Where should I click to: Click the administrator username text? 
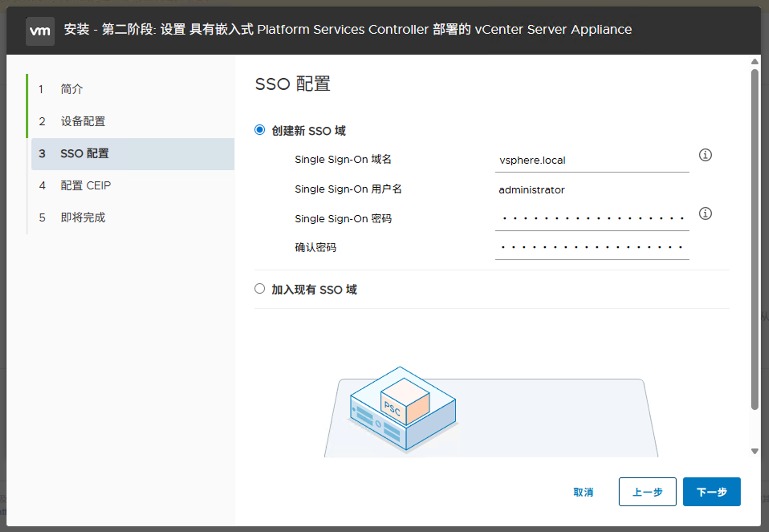[x=531, y=190]
